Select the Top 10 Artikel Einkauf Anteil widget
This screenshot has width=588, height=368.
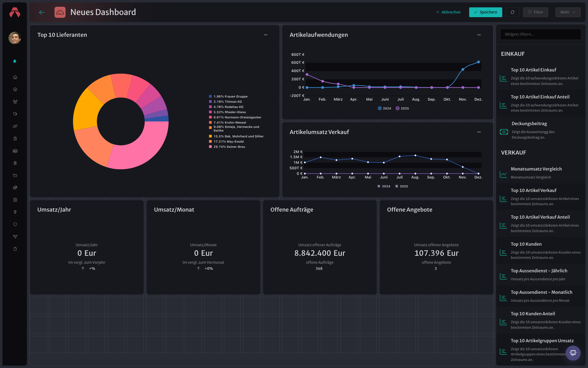(x=541, y=103)
